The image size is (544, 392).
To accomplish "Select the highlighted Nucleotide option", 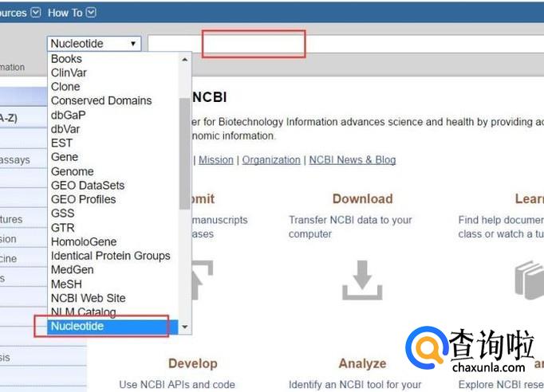I will (x=112, y=327).
